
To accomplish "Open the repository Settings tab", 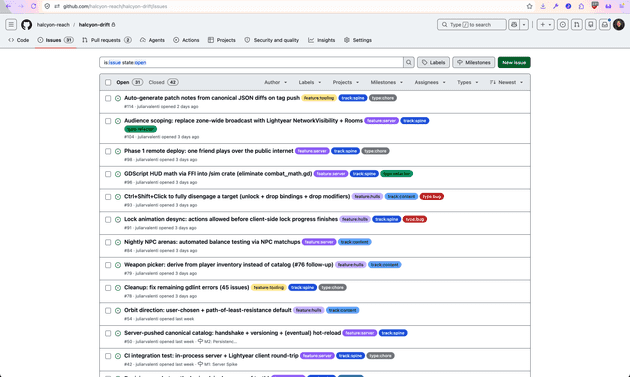I will pyautogui.click(x=358, y=40).
